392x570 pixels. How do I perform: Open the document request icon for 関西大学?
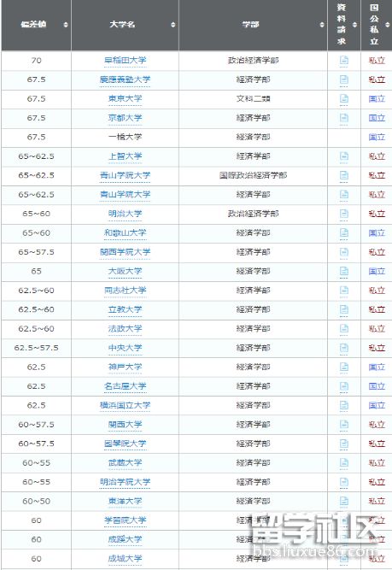(343, 424)
